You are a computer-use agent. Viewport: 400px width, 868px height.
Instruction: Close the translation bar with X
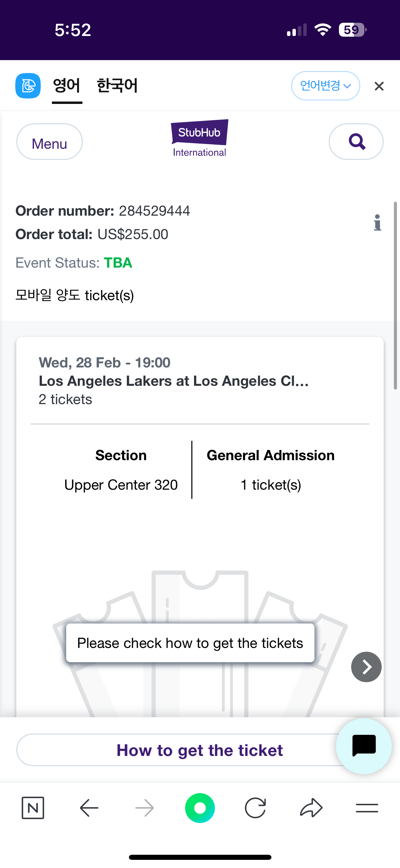pyautogui.click(x=379, y=86)
